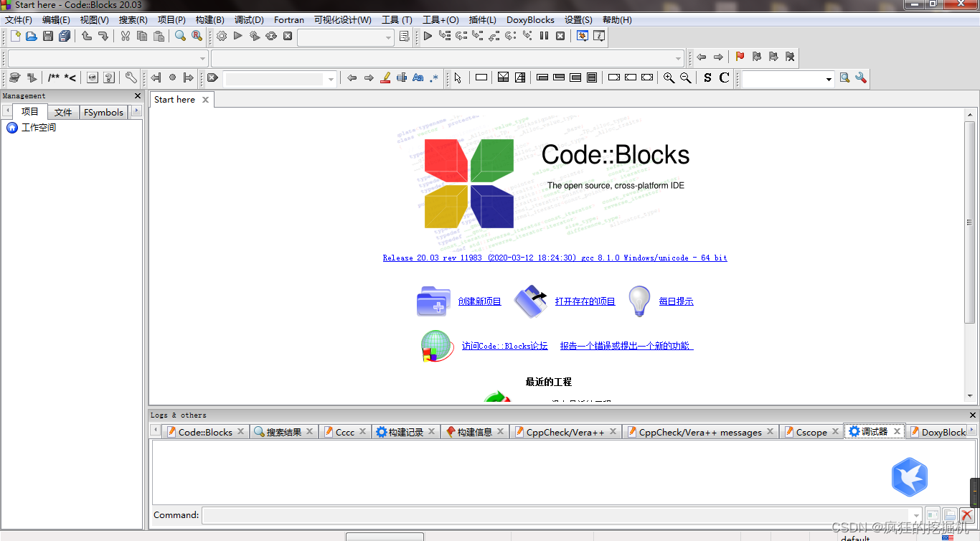The height and width of the screenshot is (541, 980).
Task: Toggle Match case Aa option
Action: tap(418, 77)
